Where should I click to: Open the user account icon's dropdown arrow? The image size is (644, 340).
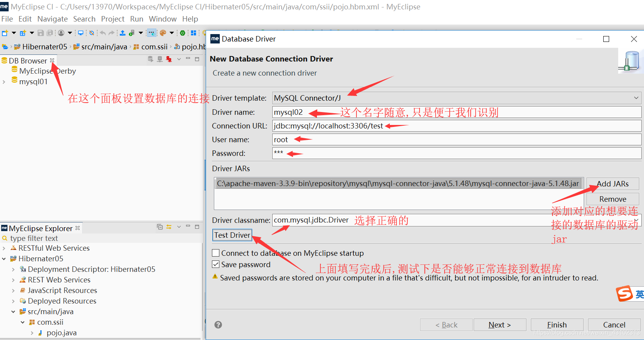pyautogui.click(x=70, y=33)
